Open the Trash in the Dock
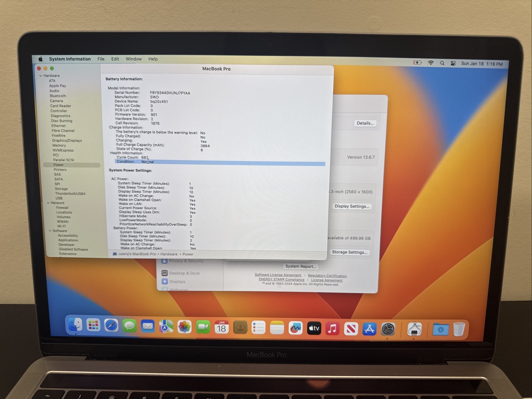532x399 pixels. [459, 329]
